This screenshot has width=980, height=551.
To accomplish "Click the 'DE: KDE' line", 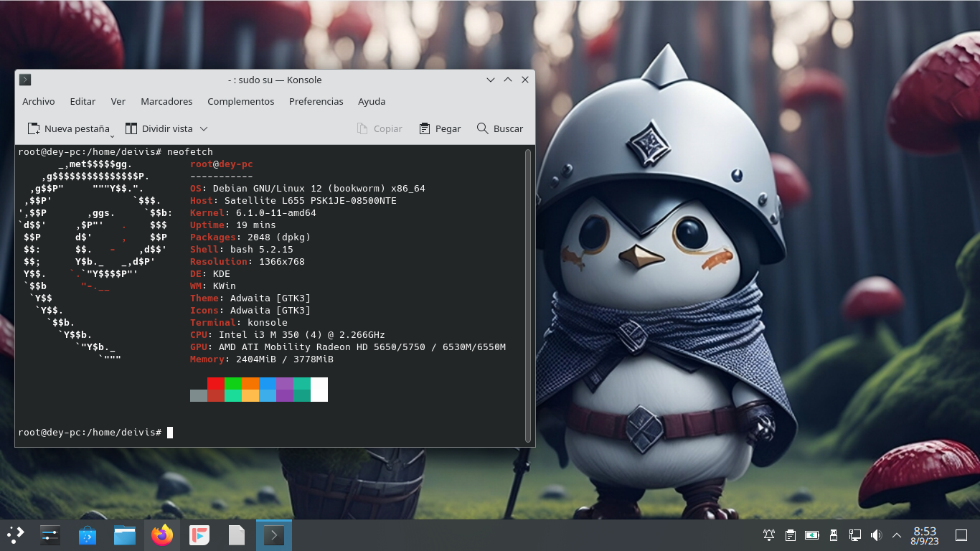I will pyautogui.click(x=210, y=274).
